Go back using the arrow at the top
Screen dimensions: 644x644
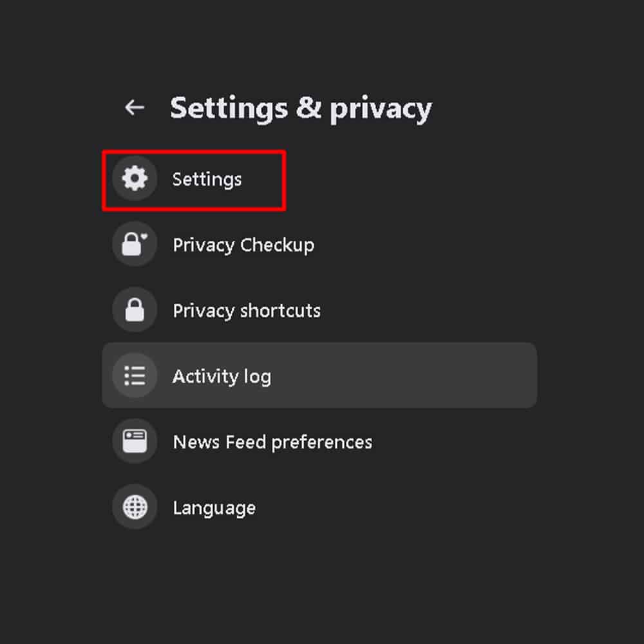(133, 107)
